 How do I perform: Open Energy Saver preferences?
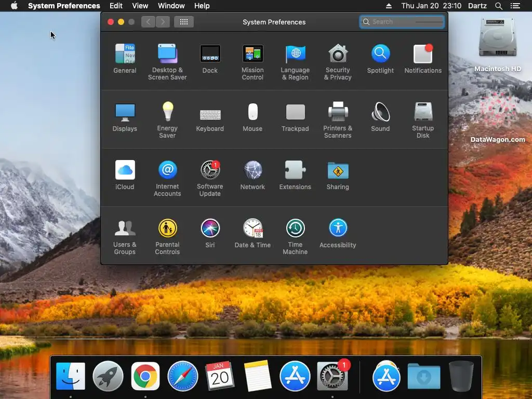point(167,120)
